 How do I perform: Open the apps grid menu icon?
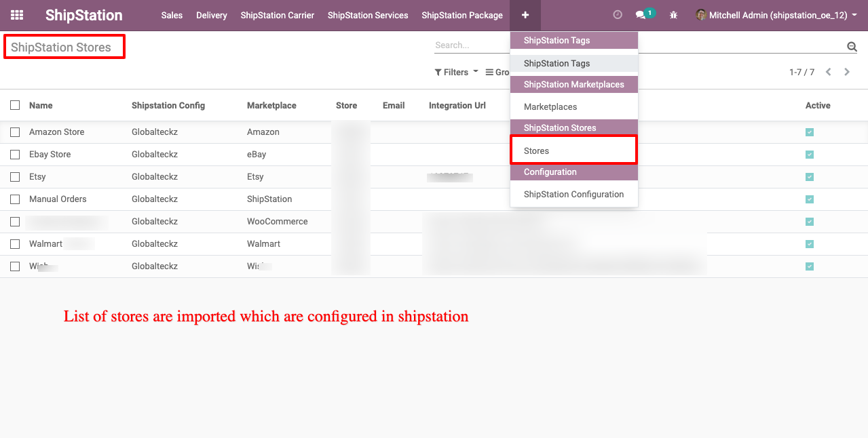[17, 15]
